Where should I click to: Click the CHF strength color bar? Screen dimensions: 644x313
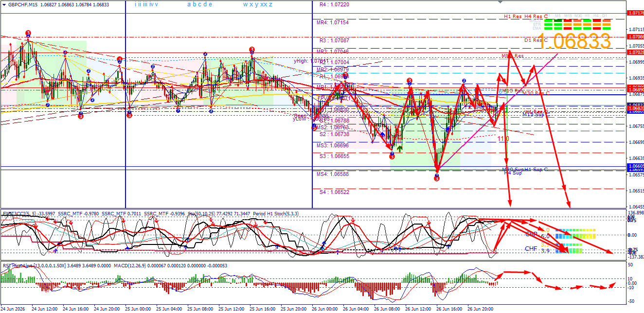coord(569,251)
